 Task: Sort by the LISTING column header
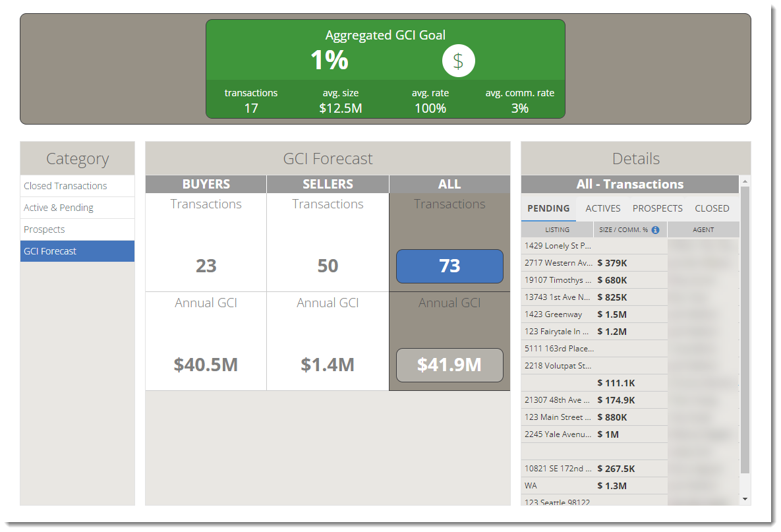[557, 230]
